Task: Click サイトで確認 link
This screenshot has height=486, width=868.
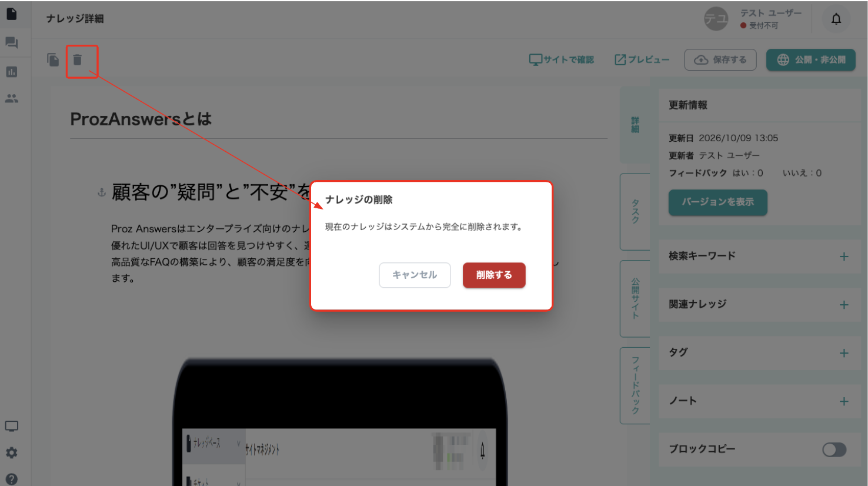Action: 562,59
